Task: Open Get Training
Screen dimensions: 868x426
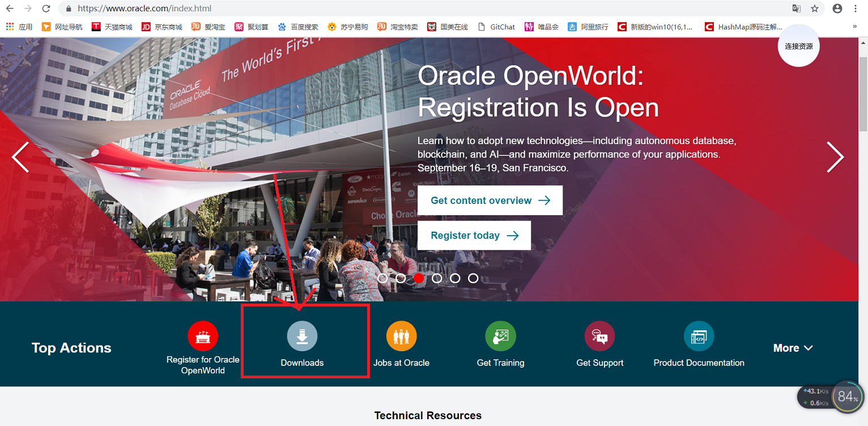Action: tap(500, 335)
